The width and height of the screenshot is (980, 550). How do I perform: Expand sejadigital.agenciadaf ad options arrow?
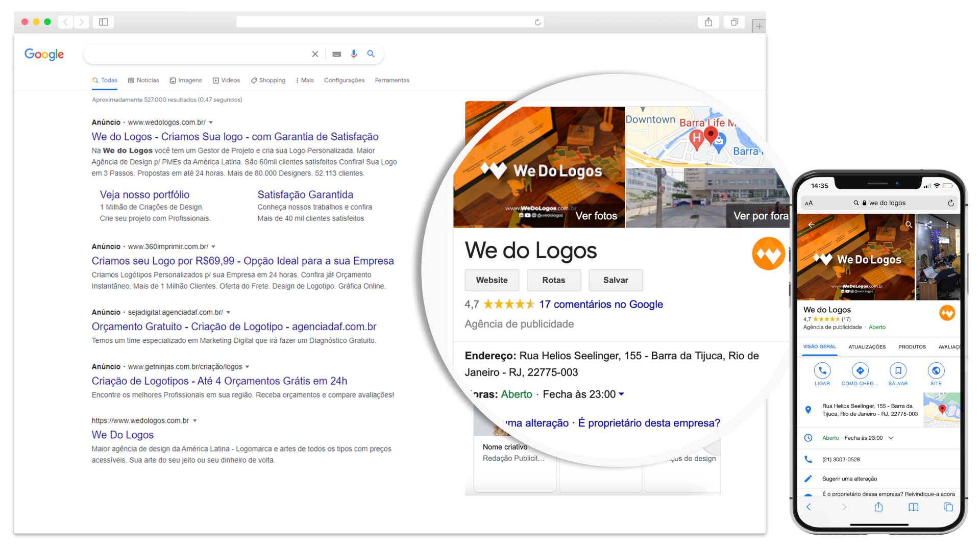228,312
